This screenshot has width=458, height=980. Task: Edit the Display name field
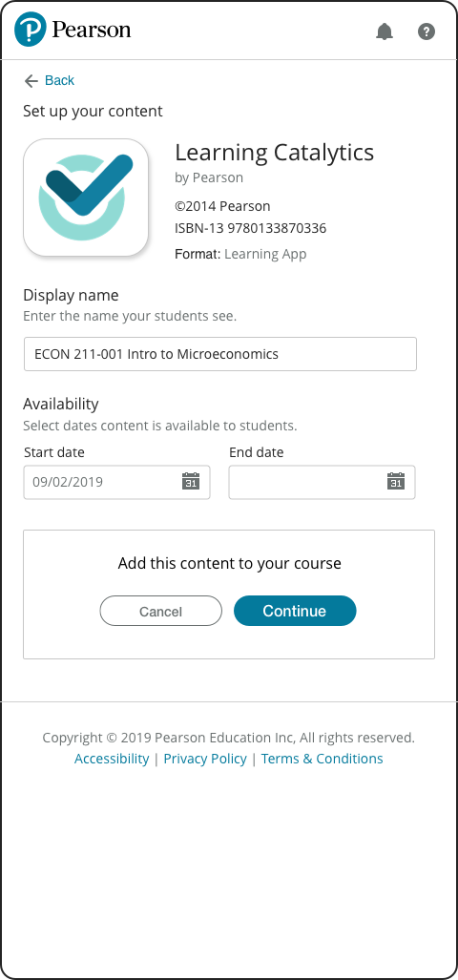220,354
